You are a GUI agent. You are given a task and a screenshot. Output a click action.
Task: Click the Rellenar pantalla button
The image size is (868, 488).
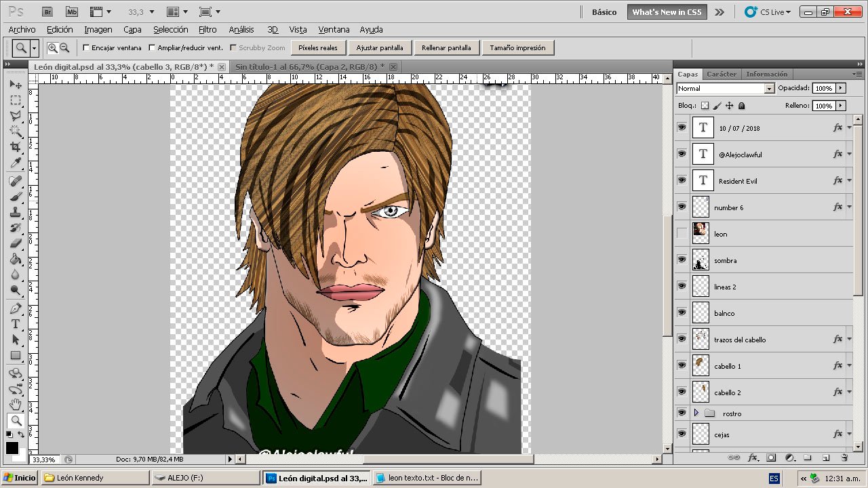[x=446, y=47]
